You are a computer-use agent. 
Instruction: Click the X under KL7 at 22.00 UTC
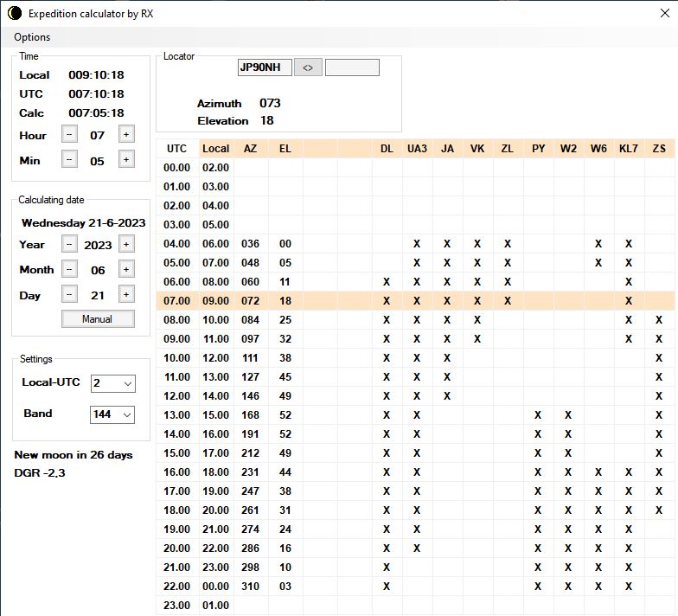pos(629,587)
